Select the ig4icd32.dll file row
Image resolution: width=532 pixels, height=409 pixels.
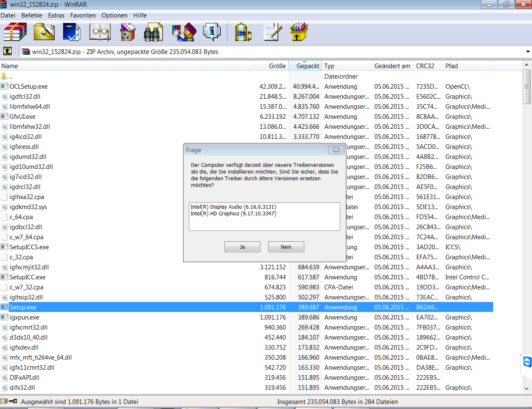247,137
